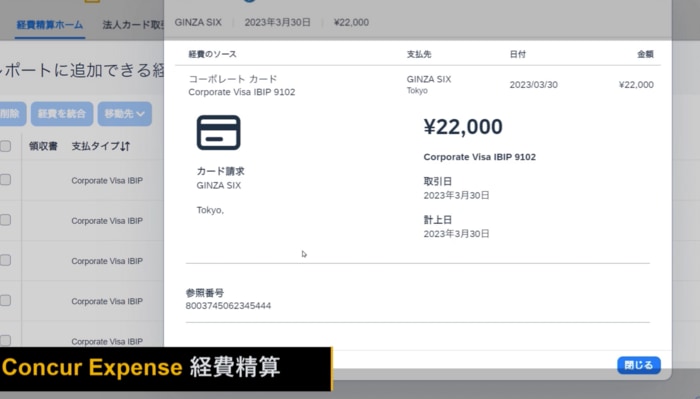Click the 参照番号 label

point(204,293)
